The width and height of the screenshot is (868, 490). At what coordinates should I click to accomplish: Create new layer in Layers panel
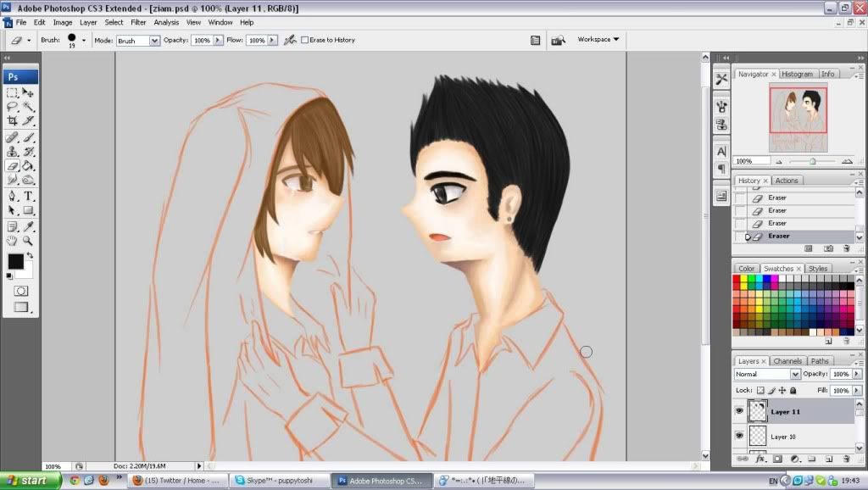pyautogui.click(x=829, y=459)
